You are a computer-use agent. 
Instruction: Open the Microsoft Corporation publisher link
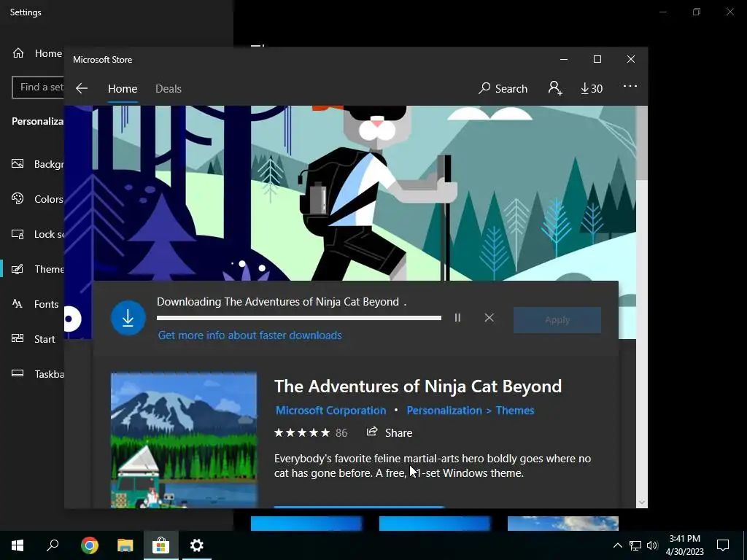(330, 411)
